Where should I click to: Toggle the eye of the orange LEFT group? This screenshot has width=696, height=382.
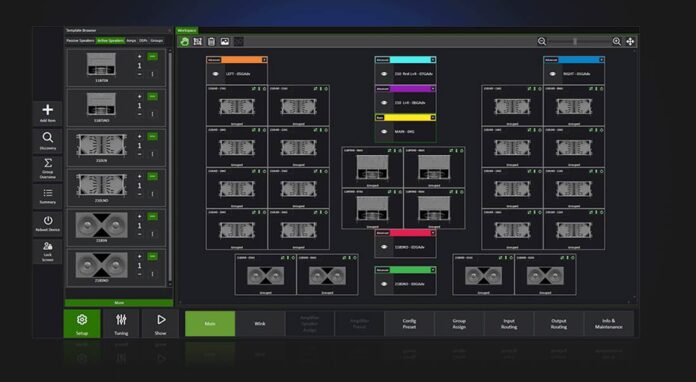216,74
